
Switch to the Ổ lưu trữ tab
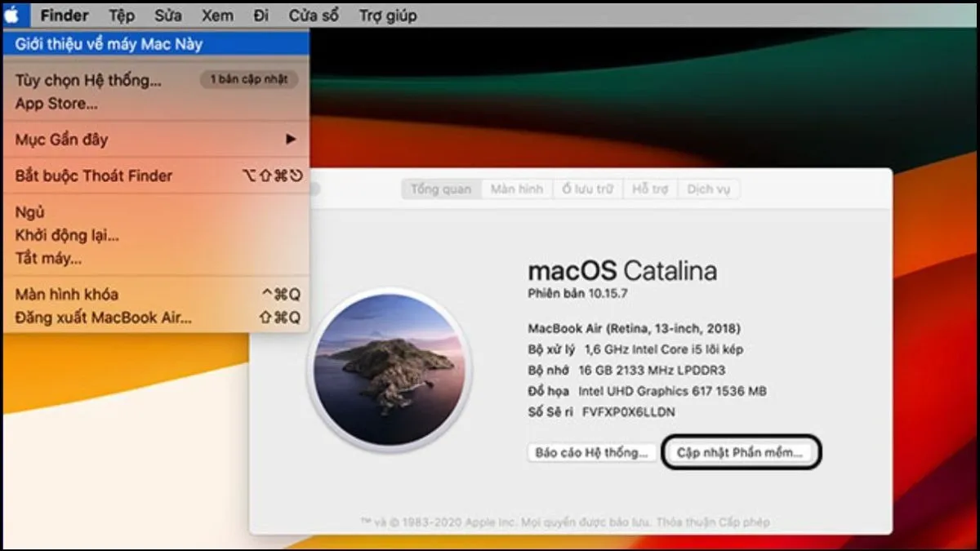[x=587, y=189]
